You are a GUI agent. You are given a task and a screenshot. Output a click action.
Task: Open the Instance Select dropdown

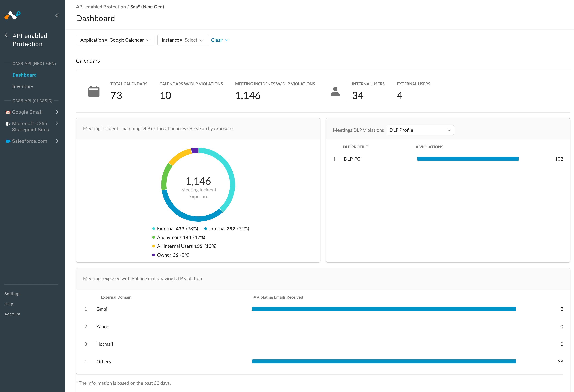182,40
